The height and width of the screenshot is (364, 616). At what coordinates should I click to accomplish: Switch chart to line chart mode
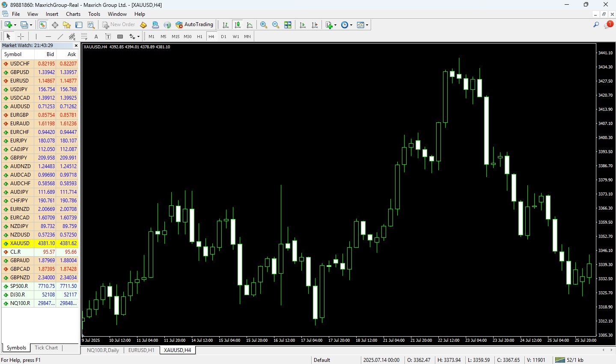point(250,25)
